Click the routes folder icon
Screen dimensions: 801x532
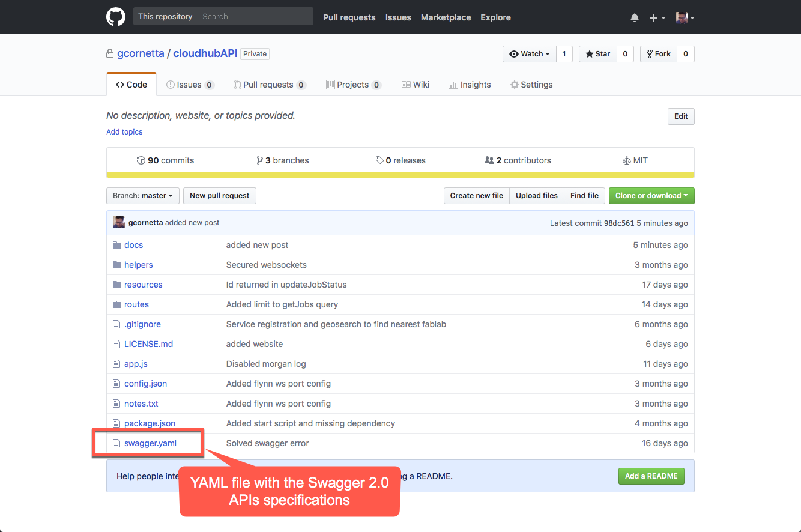[x=117, y=304]
